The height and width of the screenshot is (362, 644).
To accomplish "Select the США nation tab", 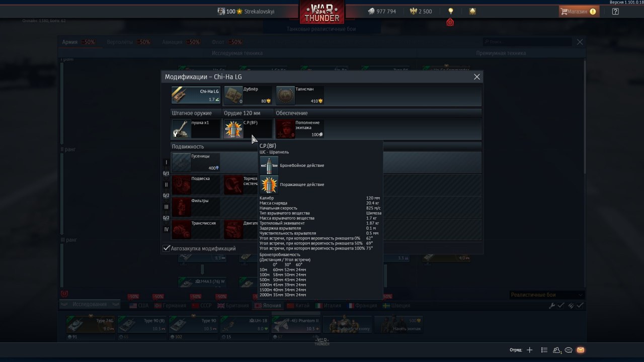I will [x=139, y=305].
